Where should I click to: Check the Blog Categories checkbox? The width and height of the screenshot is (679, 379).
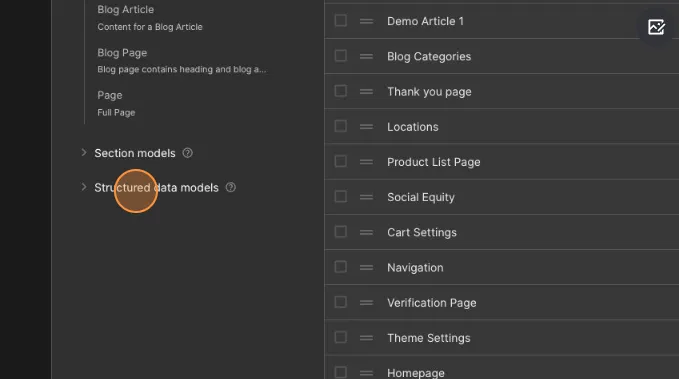pyautogui.click(x=341, y=55)
